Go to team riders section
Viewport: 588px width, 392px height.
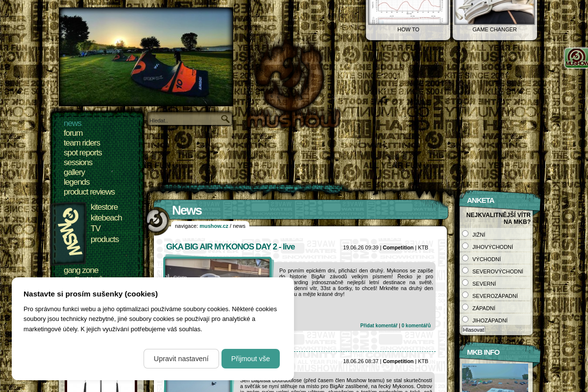(82, 143)
